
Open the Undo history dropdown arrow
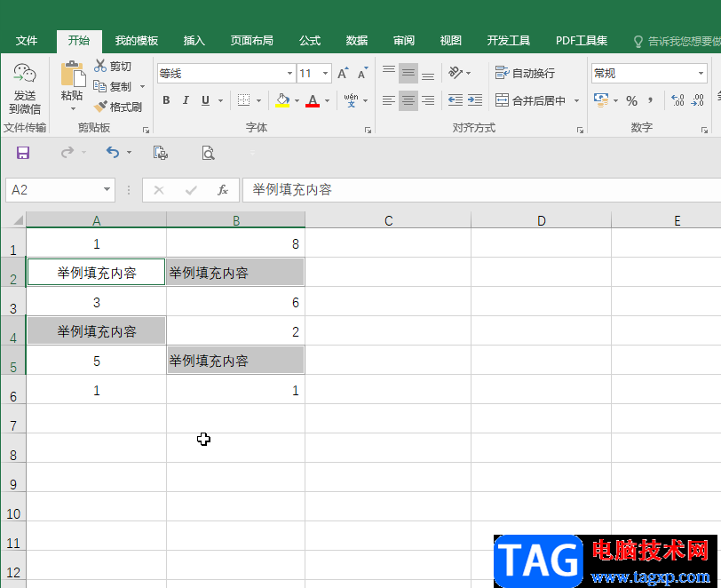[130, 152]
